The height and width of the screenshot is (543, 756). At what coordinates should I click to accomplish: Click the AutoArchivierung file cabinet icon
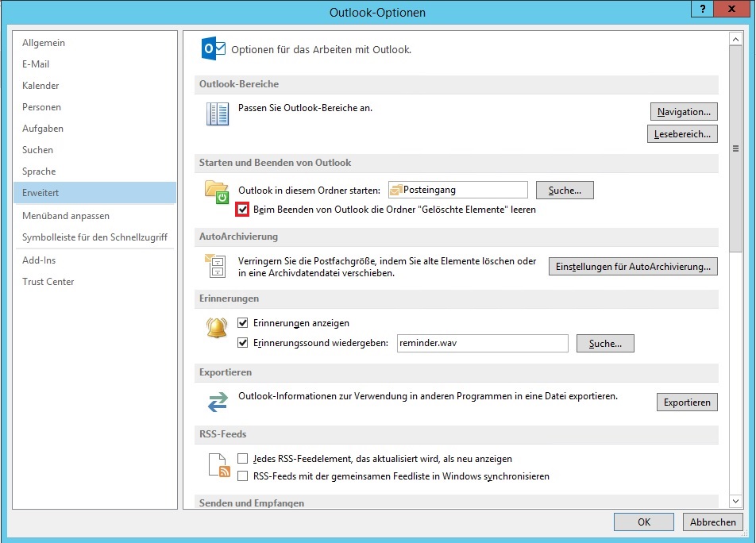point(215,265)
